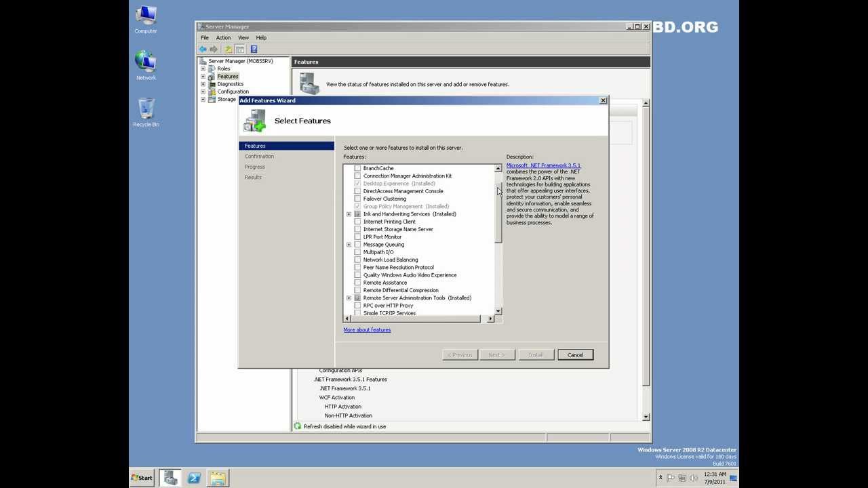This screenshot has width=868, height=488.
Task: Click the network tray icon
Action: click(x=682, y=478)
